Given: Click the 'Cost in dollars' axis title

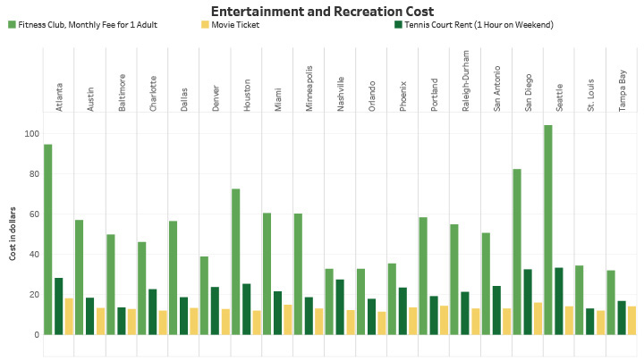Looking at the screenshot, I should coord(13,233).
